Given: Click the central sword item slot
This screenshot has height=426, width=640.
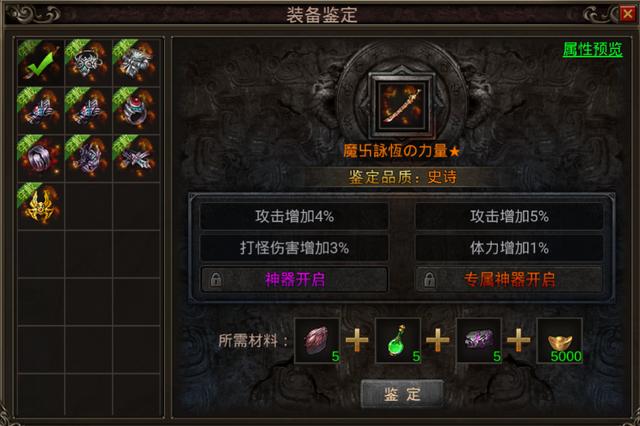Looking at the screenshot, I should coord(402,104).
